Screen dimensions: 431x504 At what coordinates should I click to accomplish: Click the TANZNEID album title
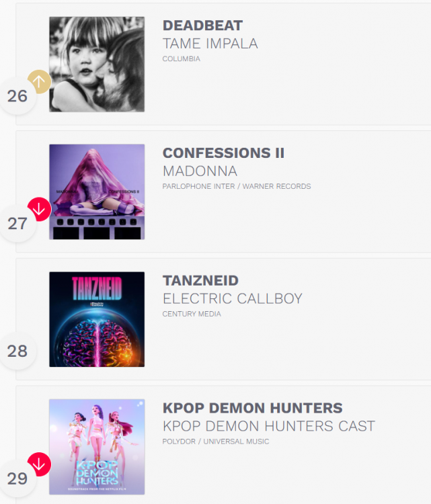tap(200, 281)
